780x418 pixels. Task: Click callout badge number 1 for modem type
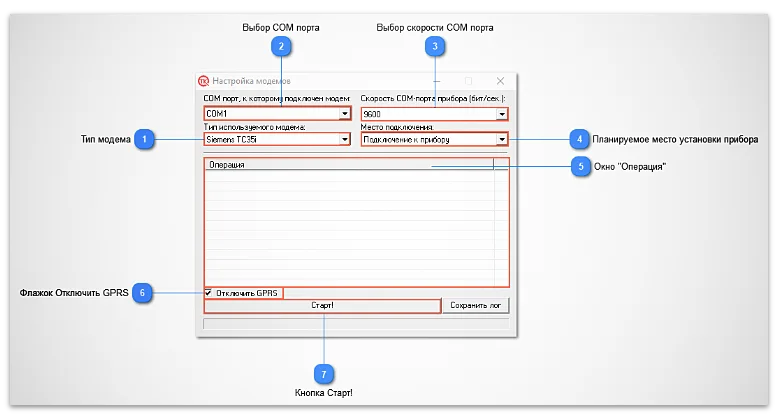[145, 140]
